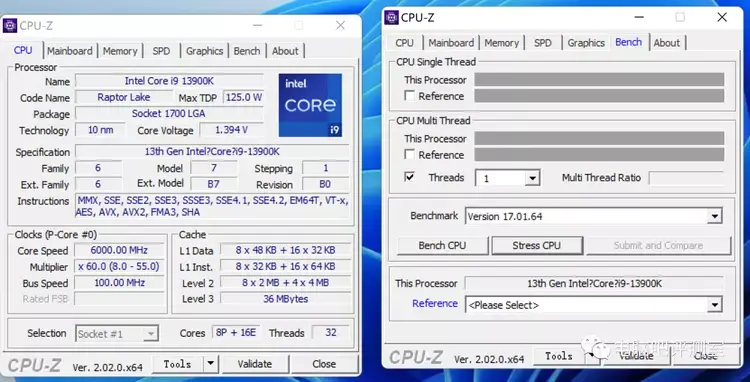Open the Threads count dropdown
This screenshot has width=750, height=382.
(x=532, y=178)
